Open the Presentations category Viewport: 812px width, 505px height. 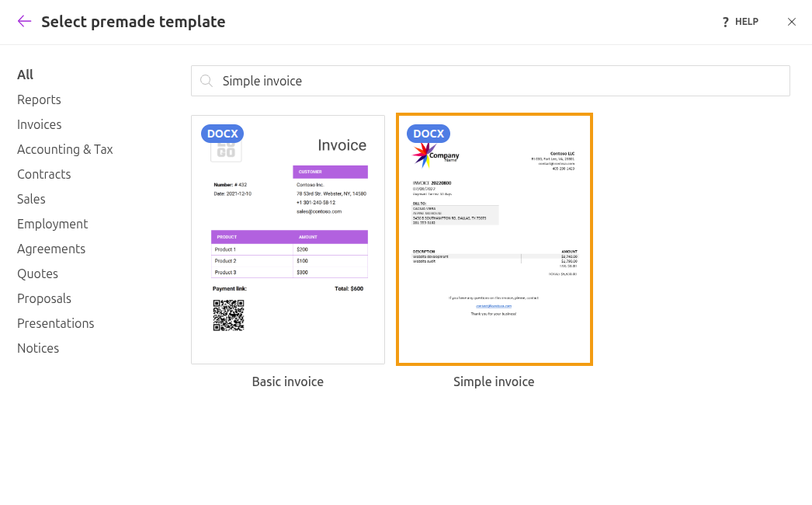tap(56, 323)
